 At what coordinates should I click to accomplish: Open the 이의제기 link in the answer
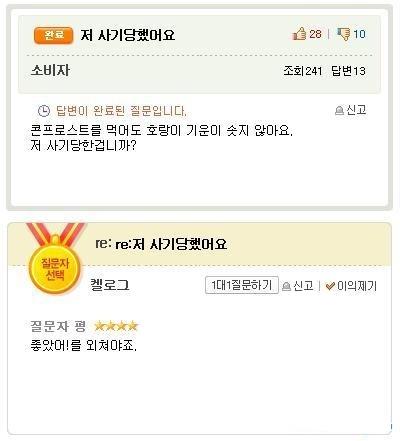pos(357,286)
